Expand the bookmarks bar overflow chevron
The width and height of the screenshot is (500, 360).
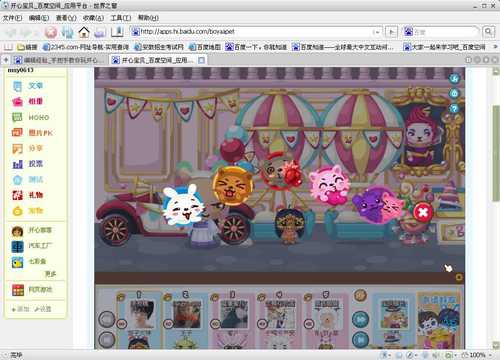pyautogui.click(x=495, y=47)
